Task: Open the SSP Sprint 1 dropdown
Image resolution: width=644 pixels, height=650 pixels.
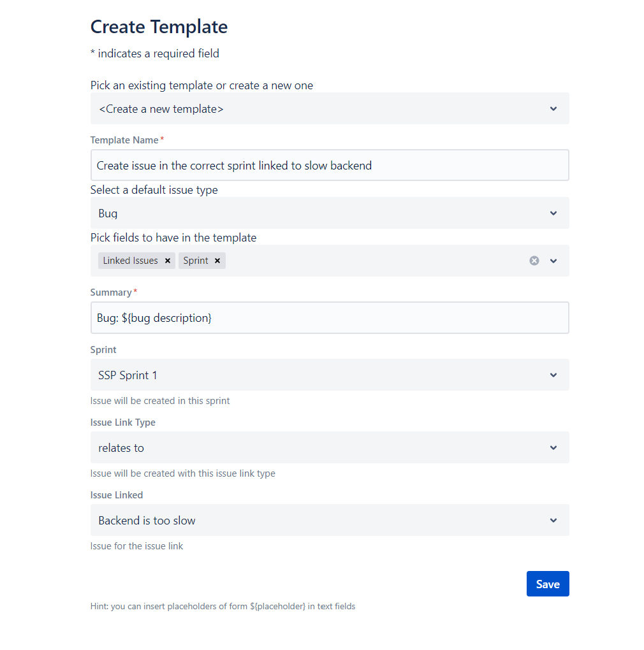Action: point(330,375)
